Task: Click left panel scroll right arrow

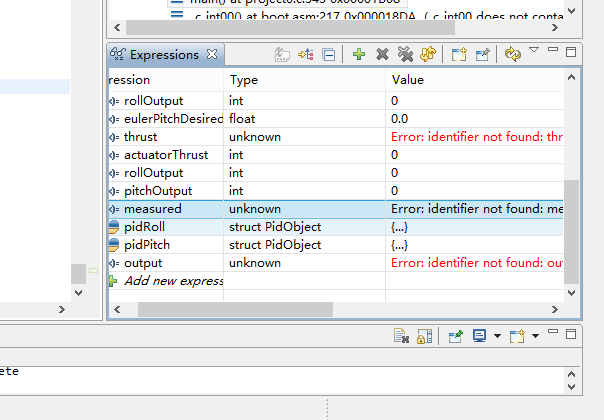Action: (62, 309)
